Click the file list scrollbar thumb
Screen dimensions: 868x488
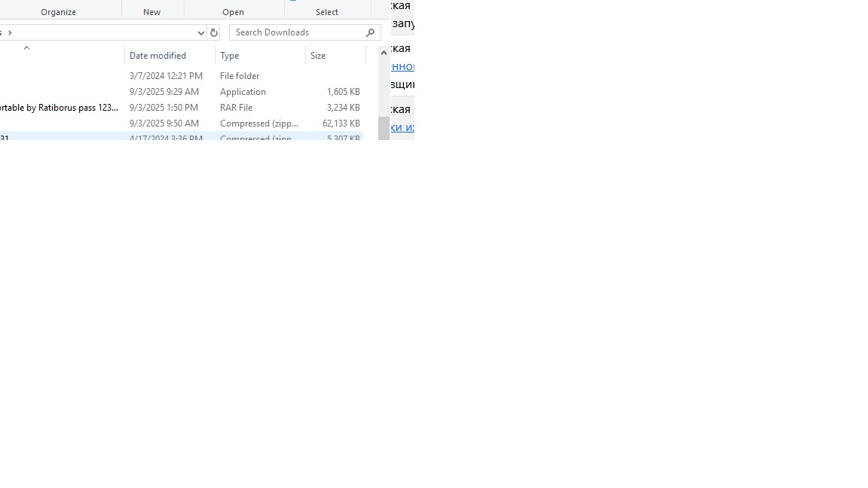(x=384, y=128)
